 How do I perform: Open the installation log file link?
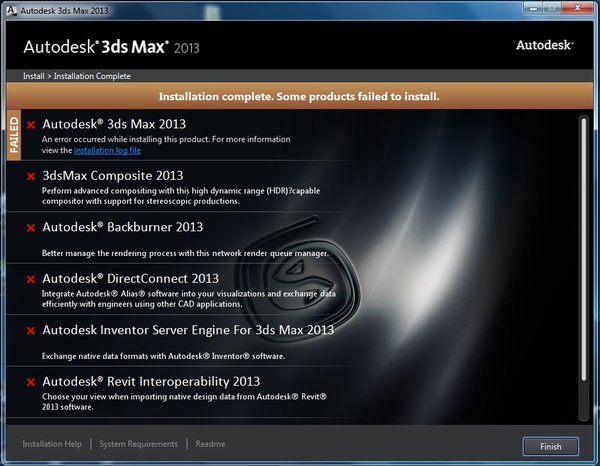[107, 150]
